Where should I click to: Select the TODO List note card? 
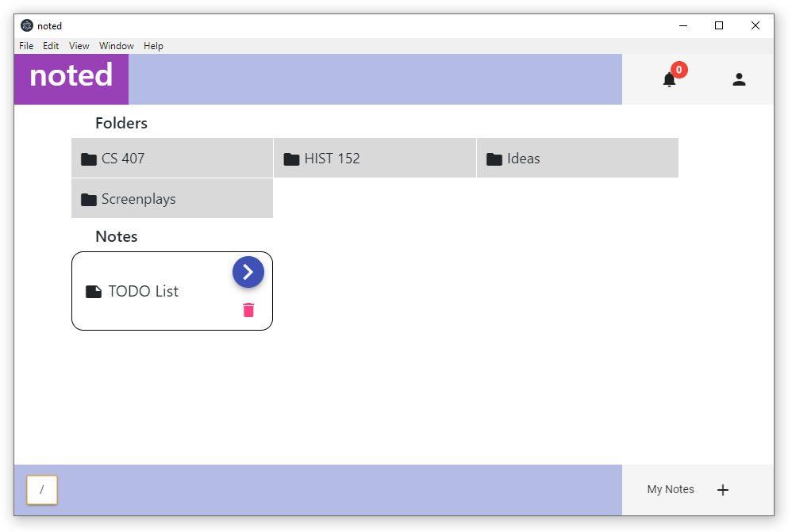coord(172,291)
